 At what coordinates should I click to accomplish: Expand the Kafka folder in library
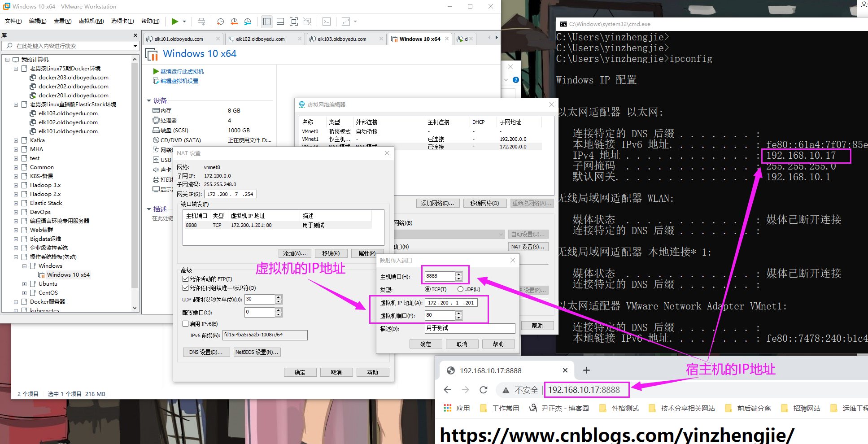pos(16,140)
